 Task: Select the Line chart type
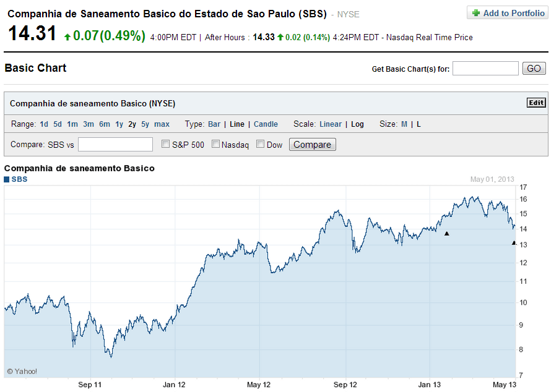[x=237, y=124]
